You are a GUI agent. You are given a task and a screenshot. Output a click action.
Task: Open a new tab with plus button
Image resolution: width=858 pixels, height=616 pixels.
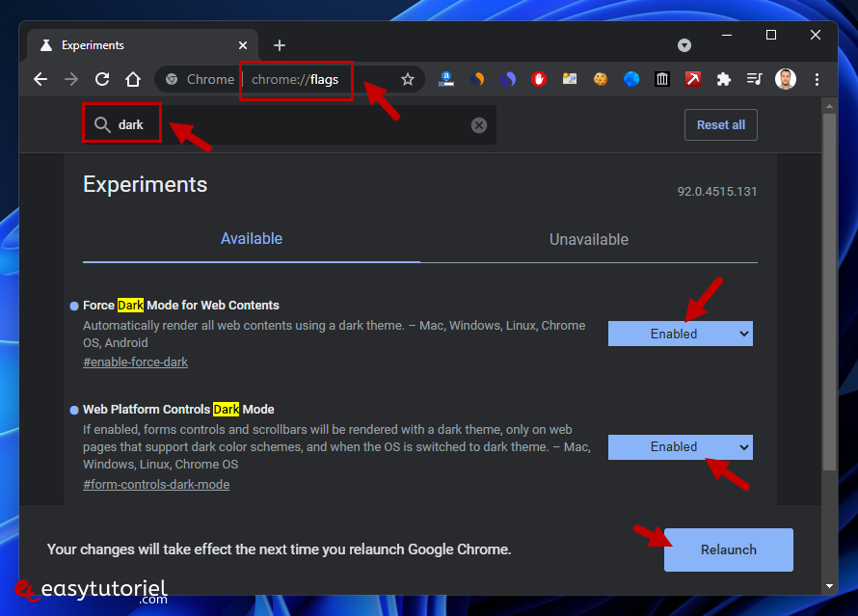[279, 45]
